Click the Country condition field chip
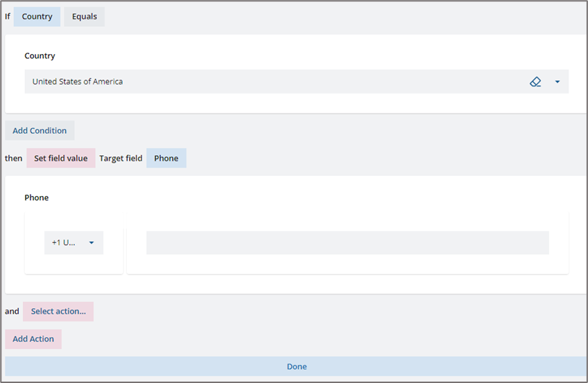This screenshot has width=588, height=383. tap(37, 17)
